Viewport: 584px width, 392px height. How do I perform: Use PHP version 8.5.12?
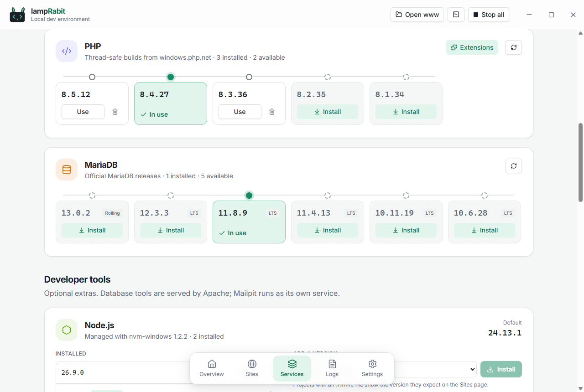point(83,112)
